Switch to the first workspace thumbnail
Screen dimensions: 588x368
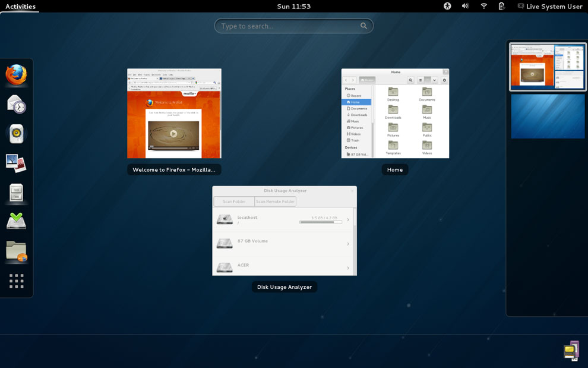tap(548, 67)
